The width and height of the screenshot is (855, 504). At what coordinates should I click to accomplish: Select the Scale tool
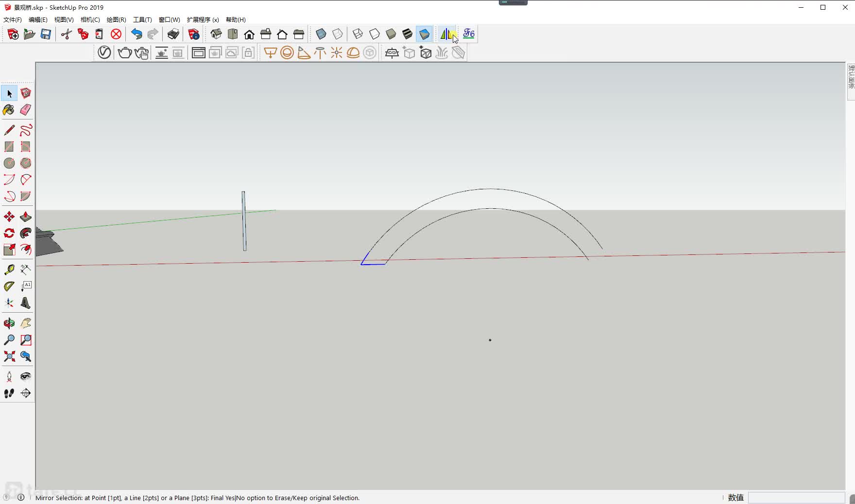click(9, 250)
